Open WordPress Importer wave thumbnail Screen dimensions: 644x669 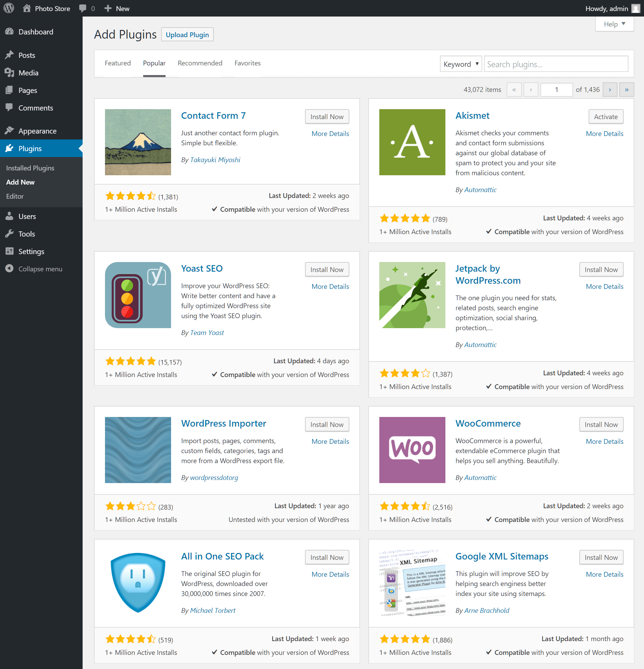[138, 450]
